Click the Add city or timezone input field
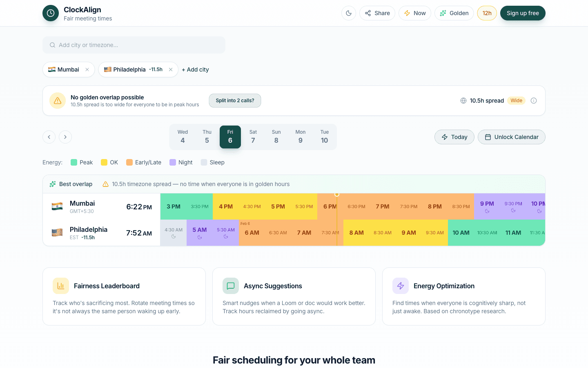 [134, 45]
